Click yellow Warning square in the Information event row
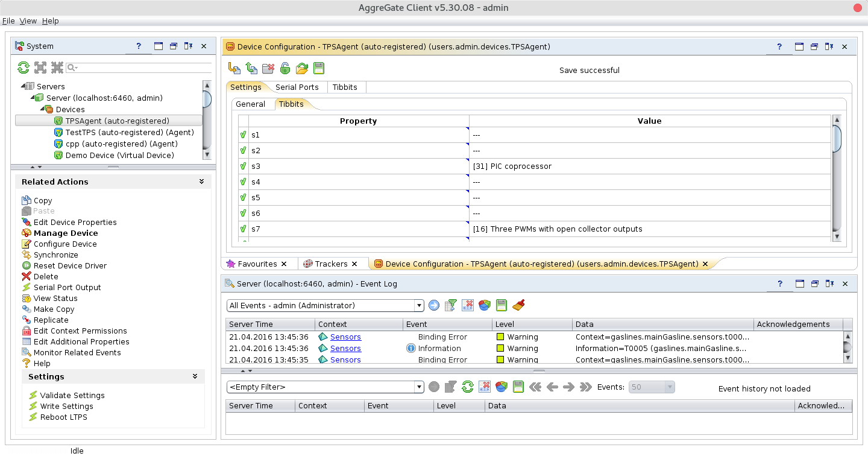Viewport: 868px width, 456px height. (500, 348)
